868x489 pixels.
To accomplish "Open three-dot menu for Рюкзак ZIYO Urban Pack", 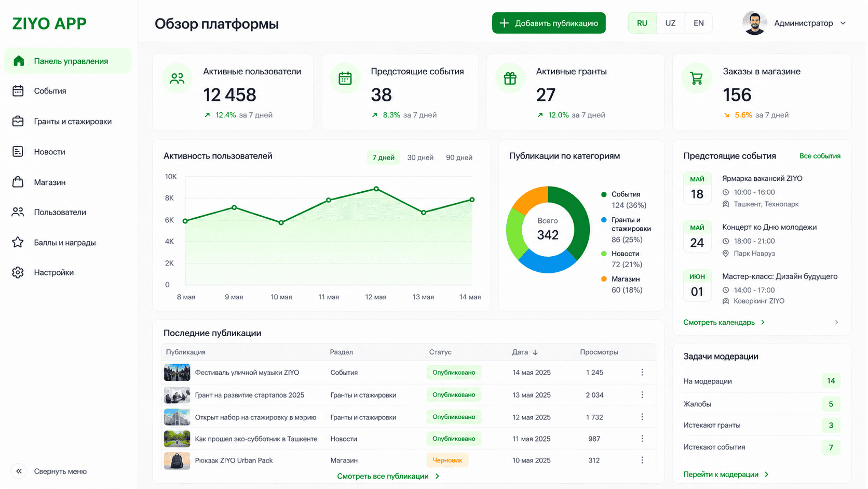I will pyautogui.click(x=642, y=460).
